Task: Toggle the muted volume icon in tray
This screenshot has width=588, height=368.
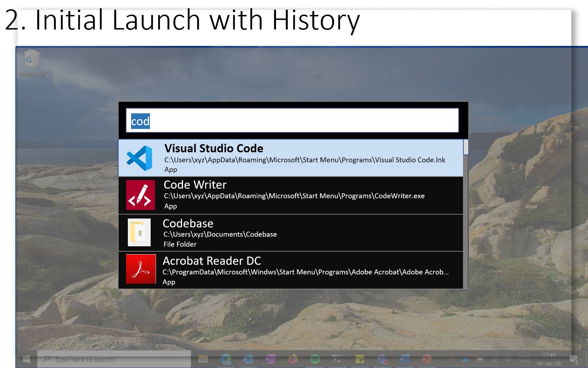Action: [508, 359]
